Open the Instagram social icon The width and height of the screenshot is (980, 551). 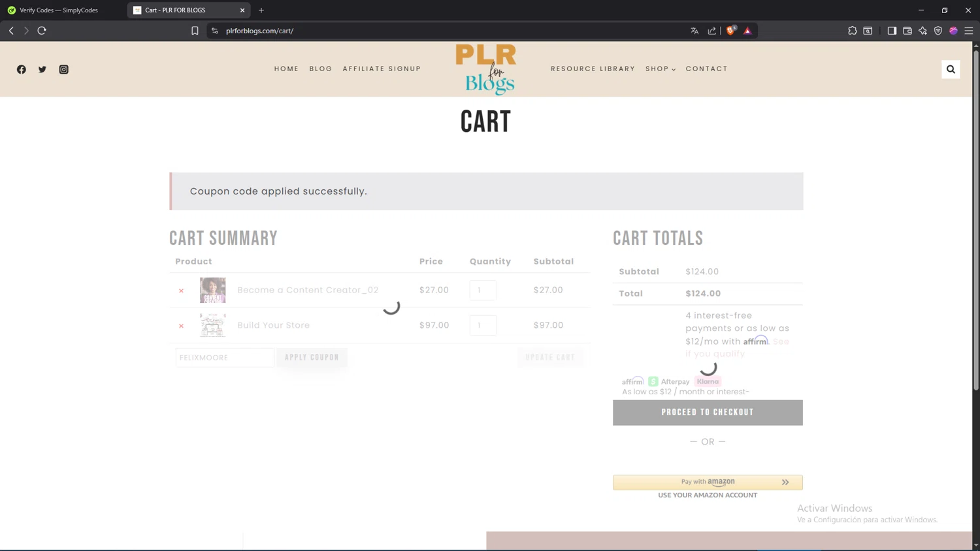[63, 69]
